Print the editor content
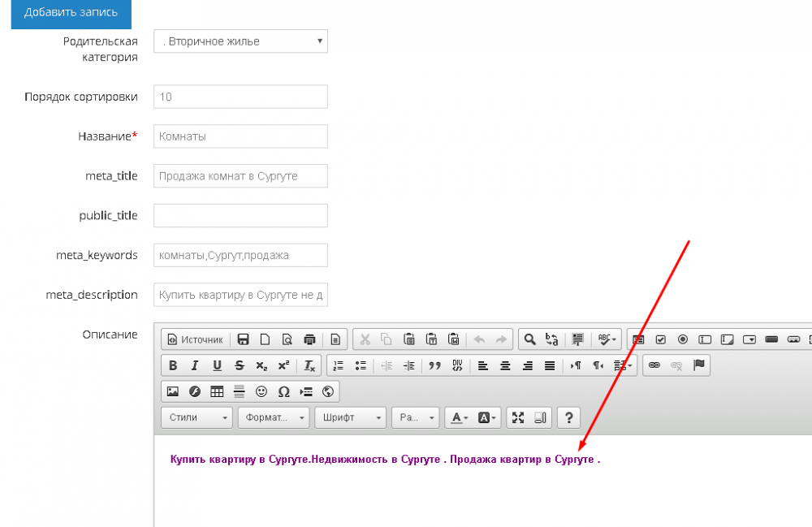Screen dimensions: 812x527 click(309, 339)
